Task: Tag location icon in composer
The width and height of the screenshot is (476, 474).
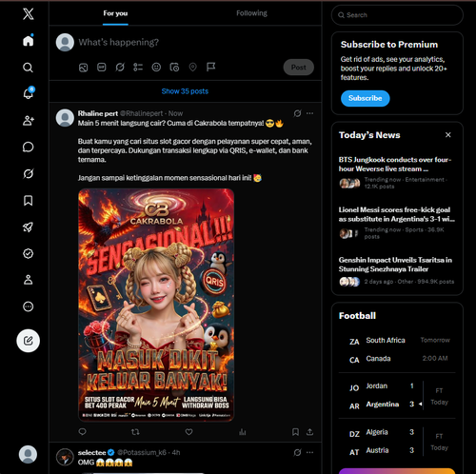Action: tap(192, 68)
